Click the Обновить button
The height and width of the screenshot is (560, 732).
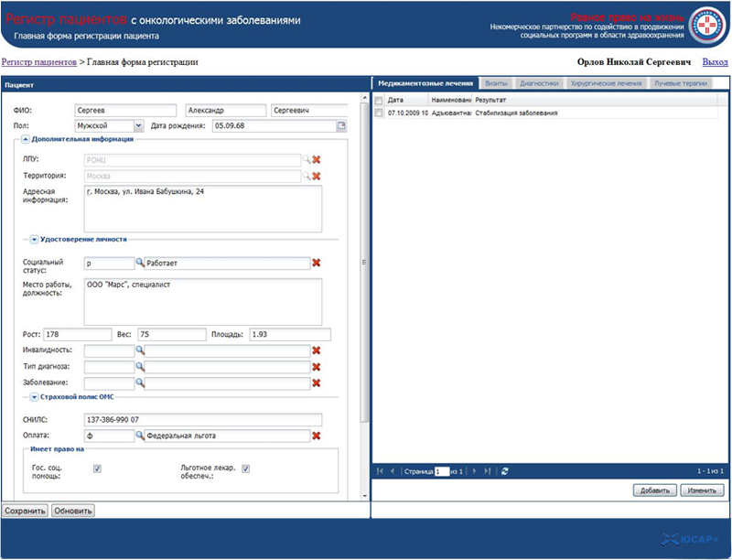coord(73,511)
